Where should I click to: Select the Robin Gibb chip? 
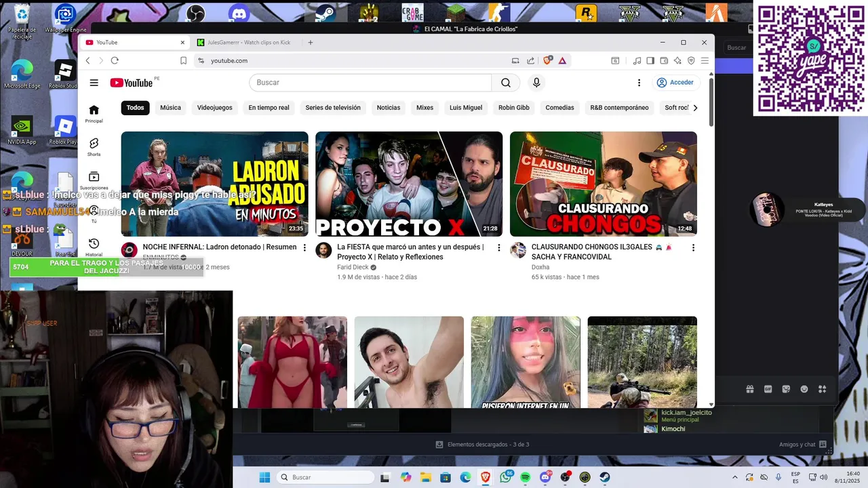tap(514, 108)
